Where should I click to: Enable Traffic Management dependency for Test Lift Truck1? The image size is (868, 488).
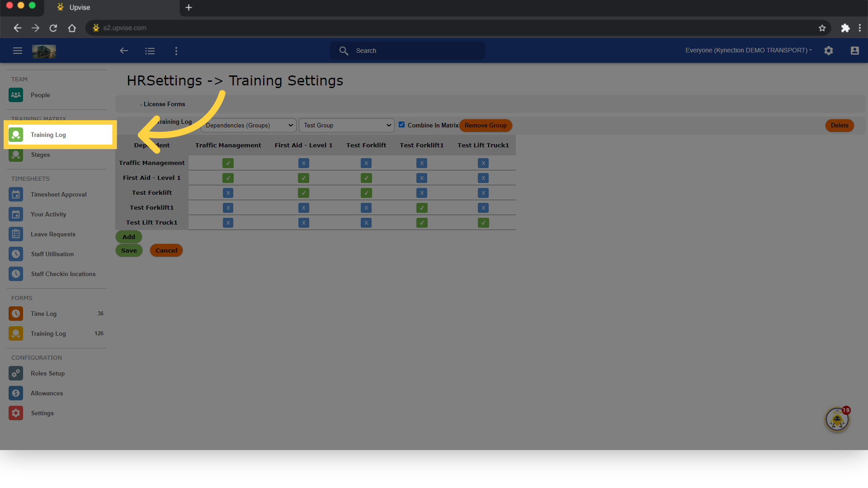tap(228, 222)
